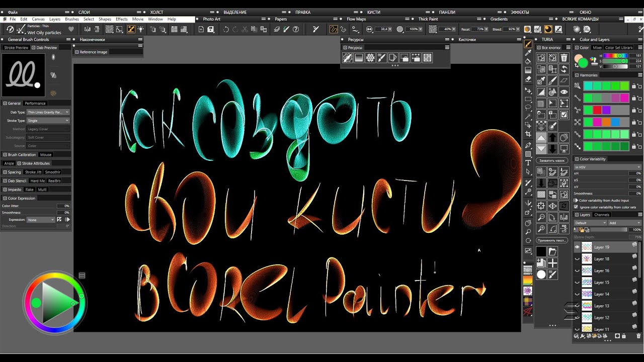
Task: Switch to the Performance tab
Action: point(35,103)
